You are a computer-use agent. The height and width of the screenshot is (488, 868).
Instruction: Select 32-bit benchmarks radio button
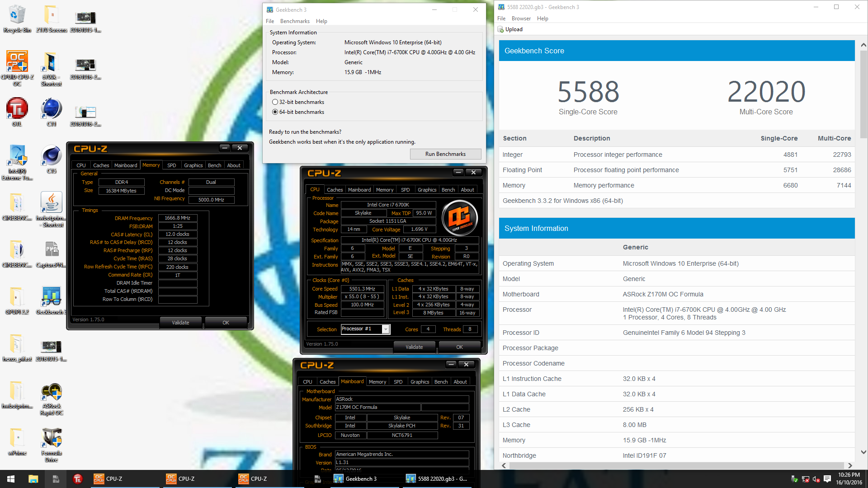coord(275,102)
